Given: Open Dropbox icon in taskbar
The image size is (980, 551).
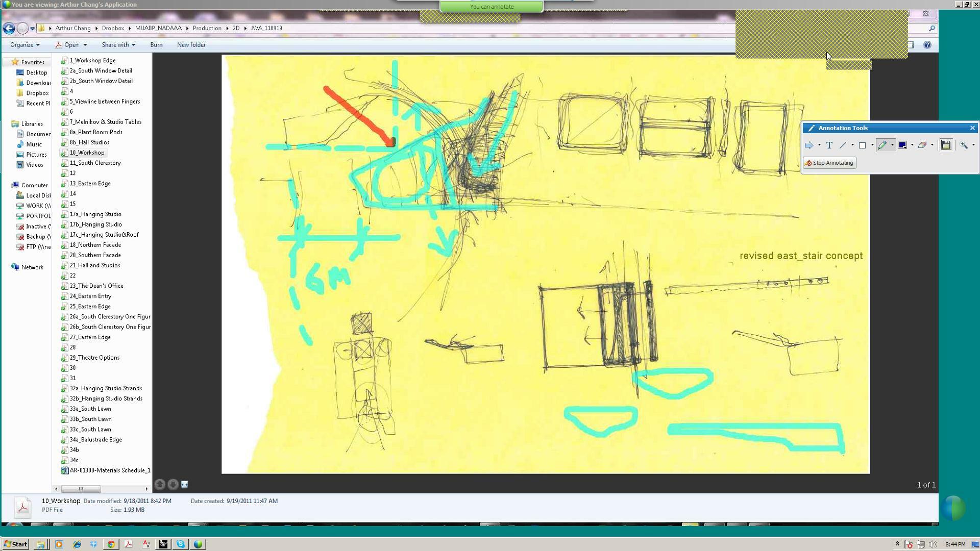Looking at the screenshot, I should pos(93,544).
